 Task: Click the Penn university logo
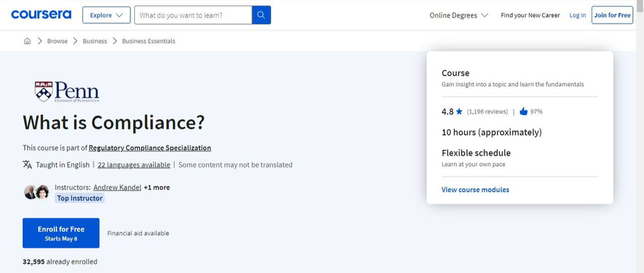point(66,92)
